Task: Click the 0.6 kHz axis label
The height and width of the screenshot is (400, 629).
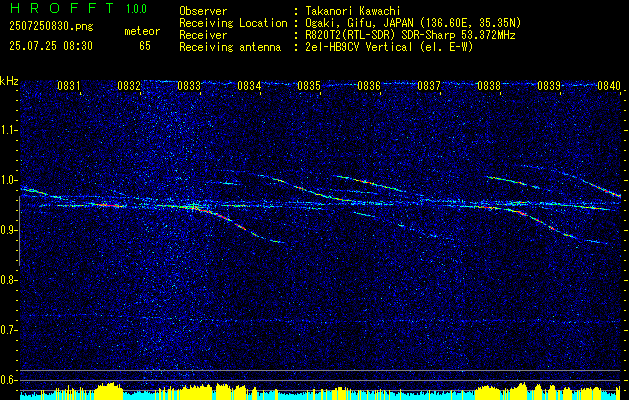Action: 8,380
